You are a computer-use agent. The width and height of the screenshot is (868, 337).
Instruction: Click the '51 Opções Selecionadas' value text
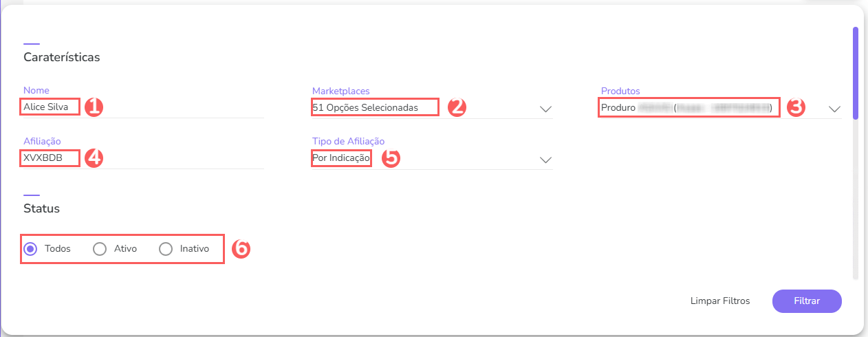point(365,107)
